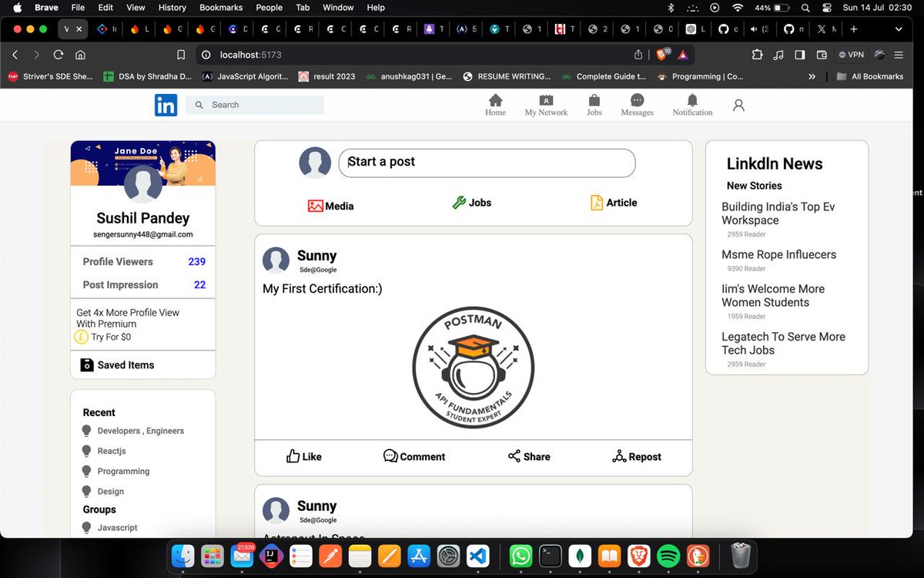Repost the My First Certification post
The image size is (924, 578).
coord(637,456)
